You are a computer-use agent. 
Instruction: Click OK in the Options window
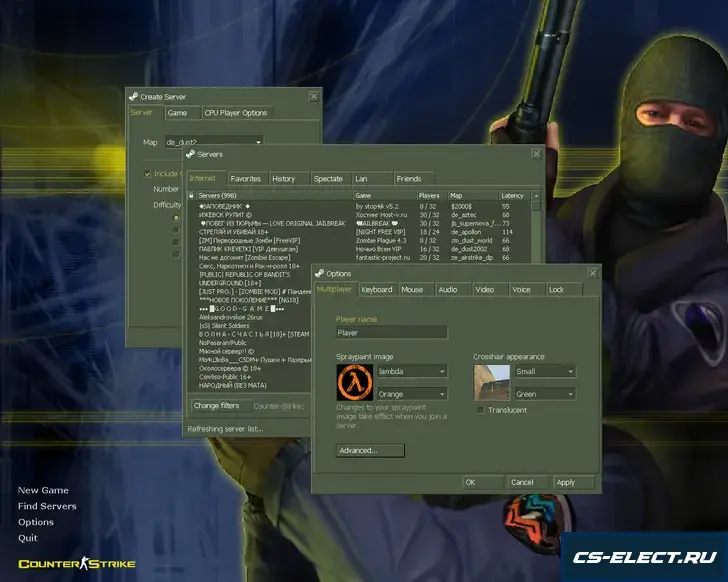tap(483, 482)
